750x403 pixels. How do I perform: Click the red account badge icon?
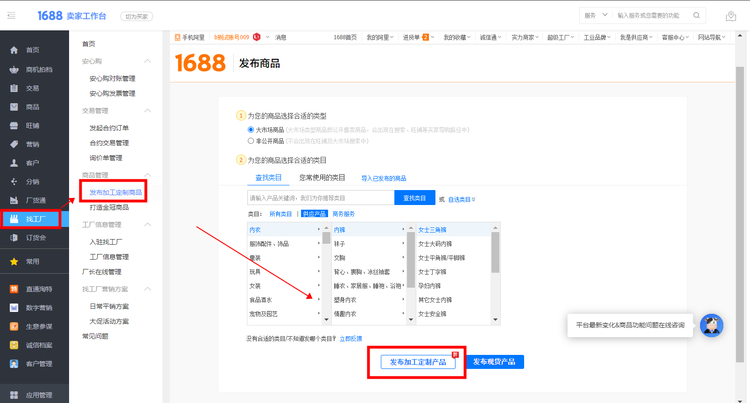pyautogui.click(x=256, y=37)
